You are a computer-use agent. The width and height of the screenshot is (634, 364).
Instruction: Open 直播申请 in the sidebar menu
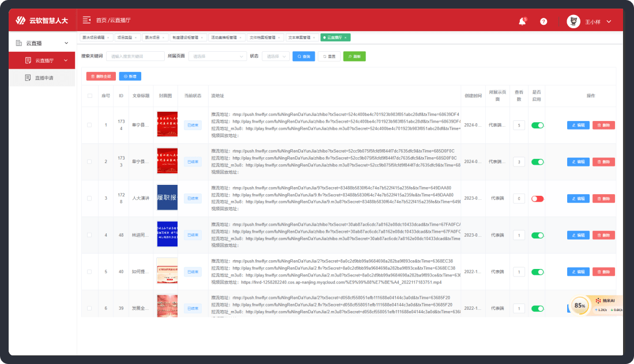44,78
